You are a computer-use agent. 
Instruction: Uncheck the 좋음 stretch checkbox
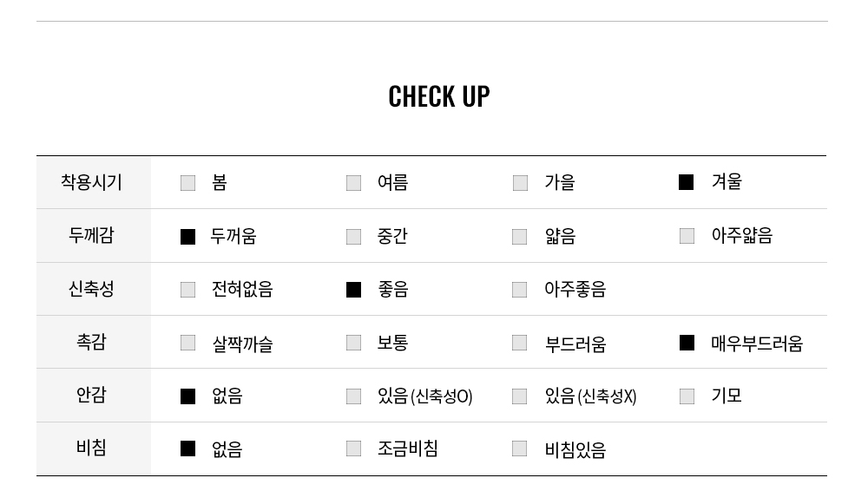pyautogui.click(x=353, y=290)
